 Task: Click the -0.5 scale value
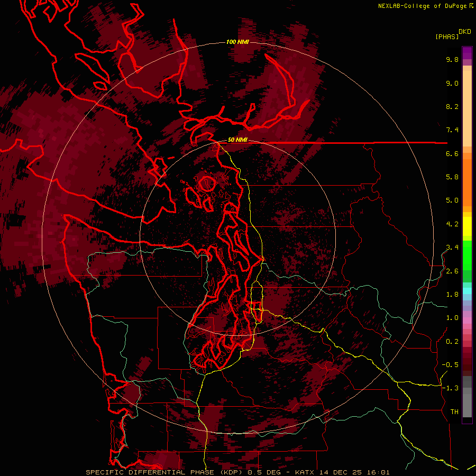[450, 365]
